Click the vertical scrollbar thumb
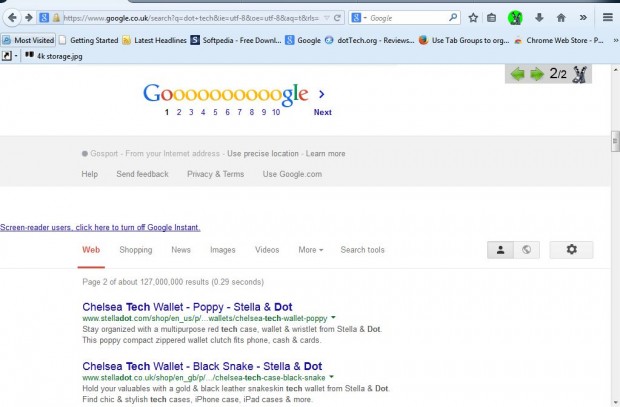The height and width of the screenshot is (407, 620). click(x=615, y=141)
